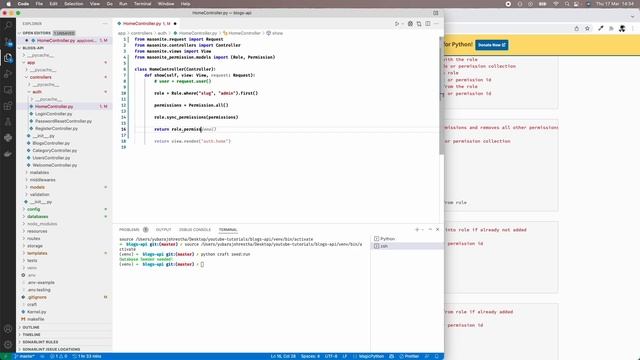
Task: Open PasswordResetController.py file
Action: (63, 121)
